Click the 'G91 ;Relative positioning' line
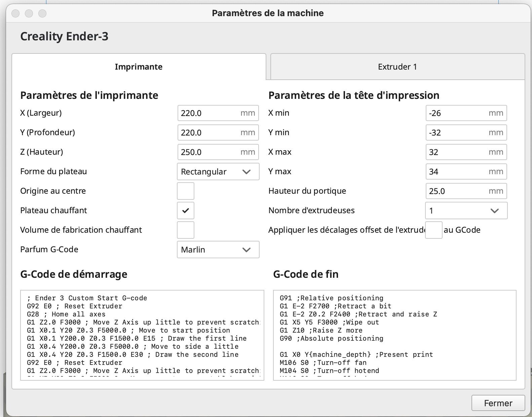 [332, 298]
